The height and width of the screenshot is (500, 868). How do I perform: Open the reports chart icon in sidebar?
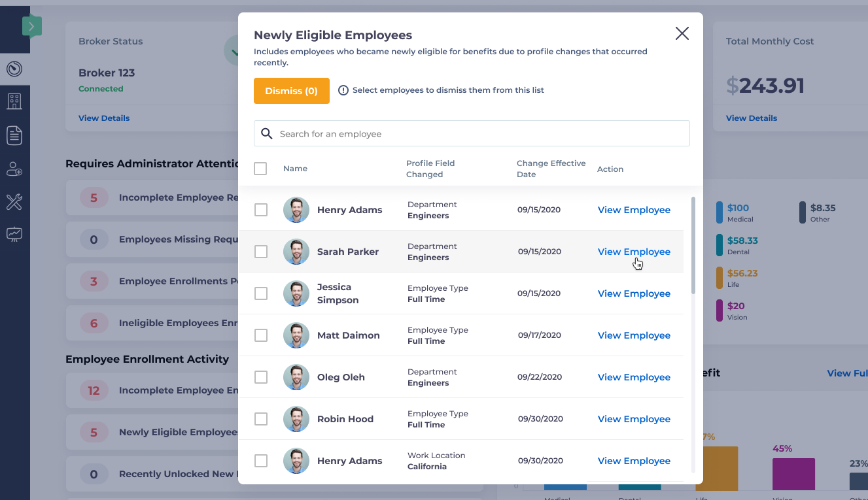pyautogui.click(x=14, y=234)
